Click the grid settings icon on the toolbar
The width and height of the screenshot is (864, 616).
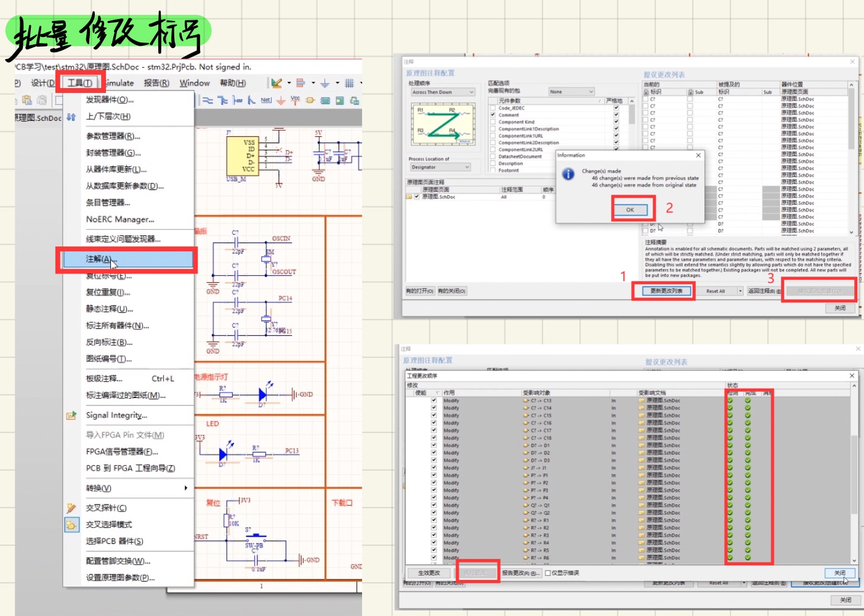[350, 83]
